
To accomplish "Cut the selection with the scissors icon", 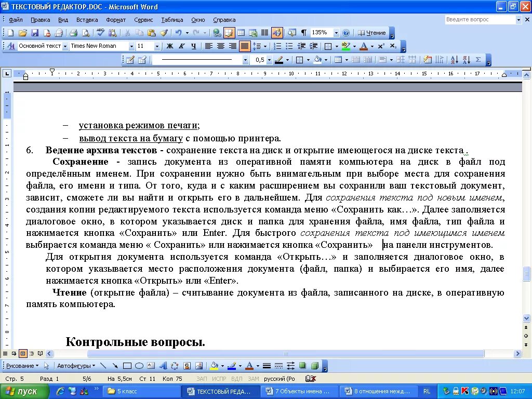I will click(128, 33).
